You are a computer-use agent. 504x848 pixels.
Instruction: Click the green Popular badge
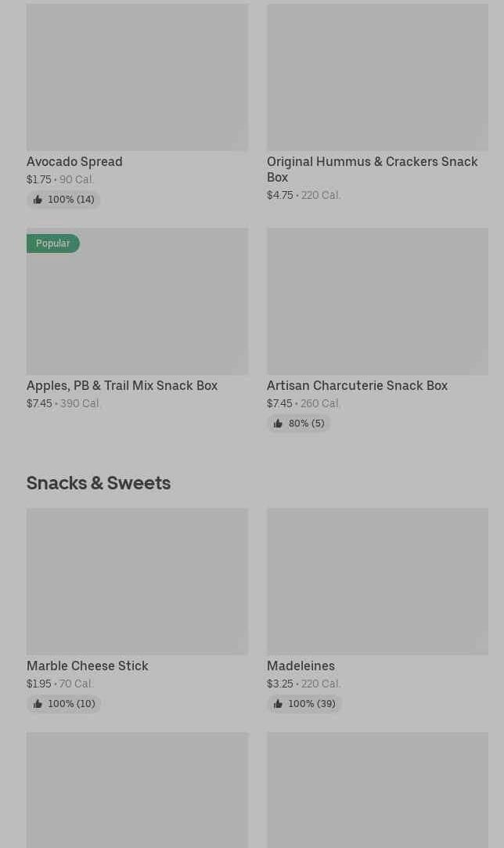click(x=52, y=244)
